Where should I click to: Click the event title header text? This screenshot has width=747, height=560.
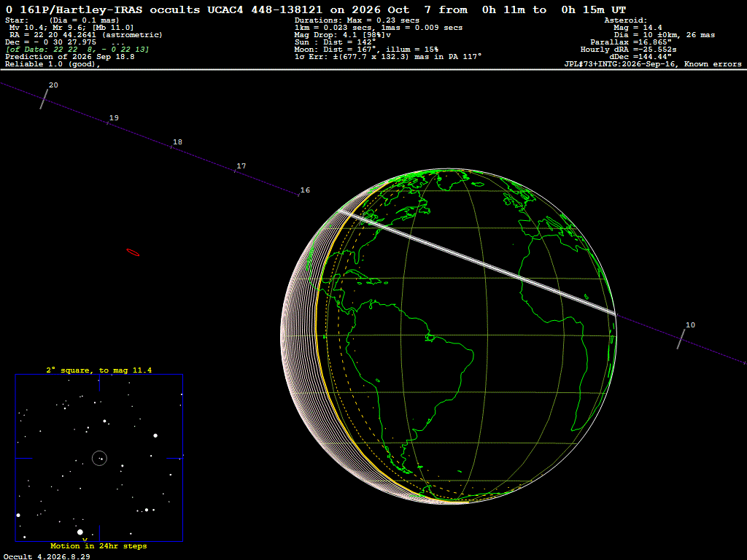[316, 9]
